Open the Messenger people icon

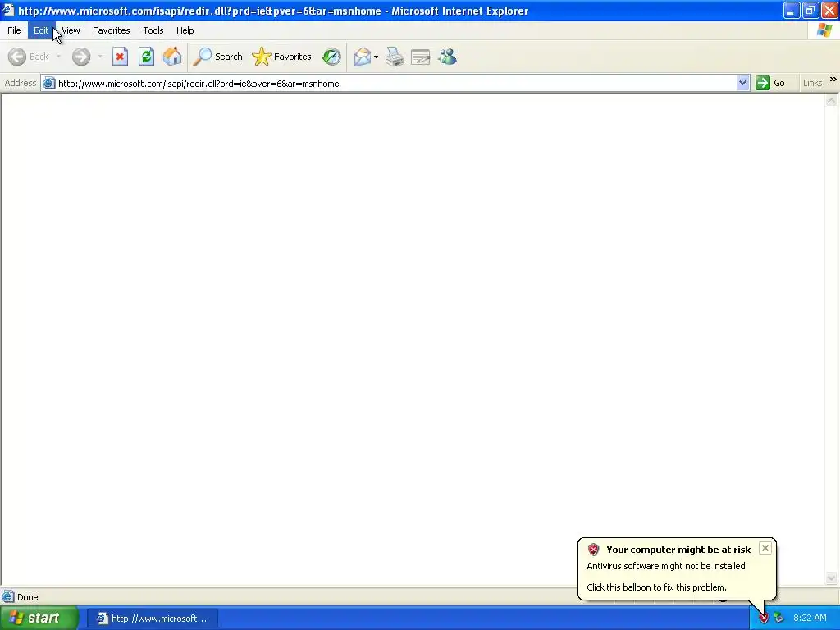447,57
